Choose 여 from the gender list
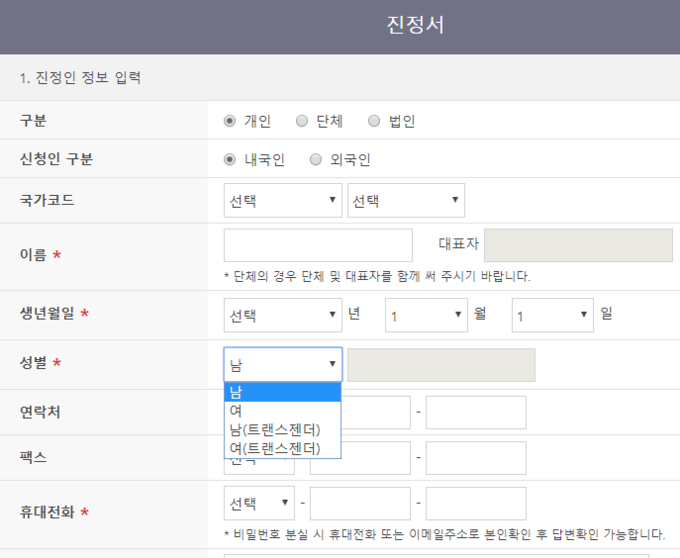The height and width of the screenshot is (558, 680). pos(283,411)
